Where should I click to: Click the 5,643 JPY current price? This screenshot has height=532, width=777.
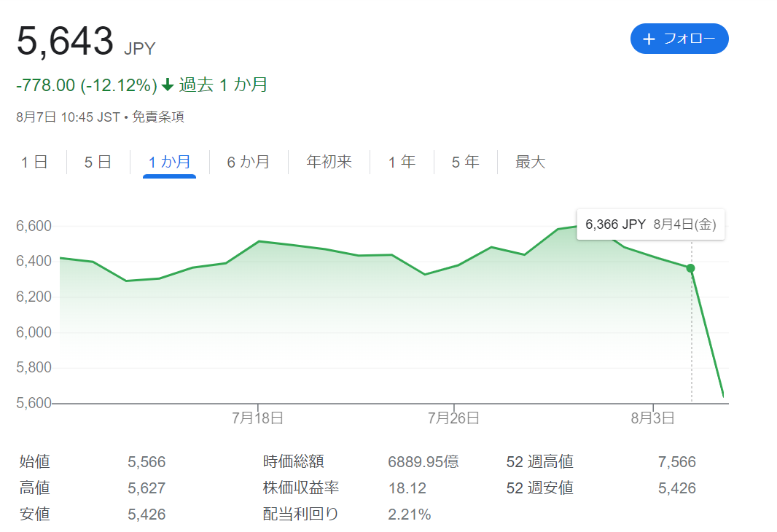tap(86, 42)
